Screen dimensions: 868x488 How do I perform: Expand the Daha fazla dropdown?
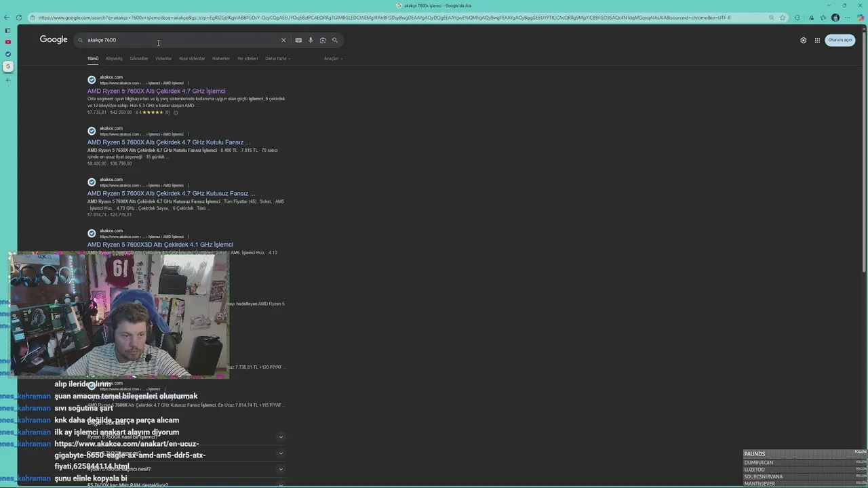277,58
